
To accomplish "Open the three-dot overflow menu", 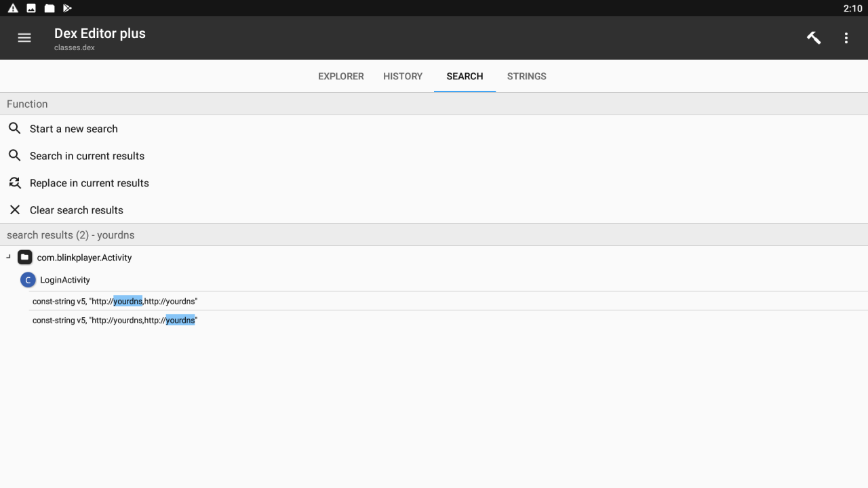I will (846, 38).
